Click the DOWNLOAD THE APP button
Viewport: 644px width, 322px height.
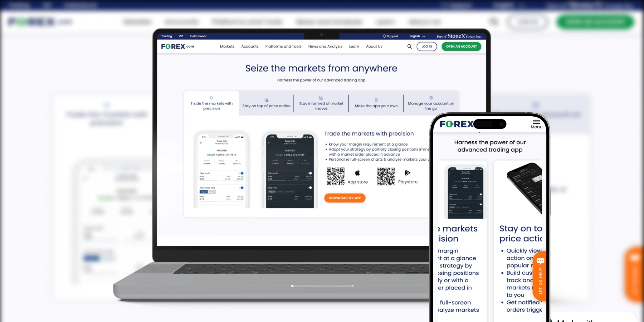point(345,198)
